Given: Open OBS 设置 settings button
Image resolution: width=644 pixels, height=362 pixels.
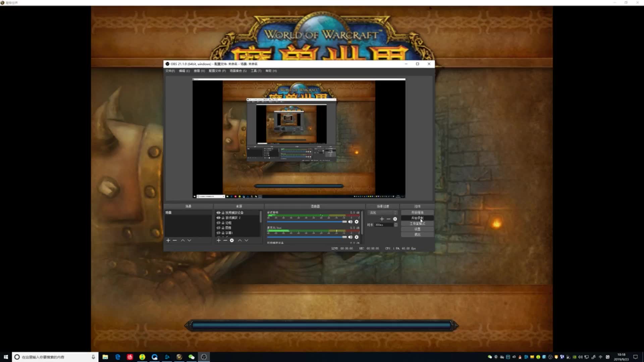Looking at the screenshot, I should 417,229.
